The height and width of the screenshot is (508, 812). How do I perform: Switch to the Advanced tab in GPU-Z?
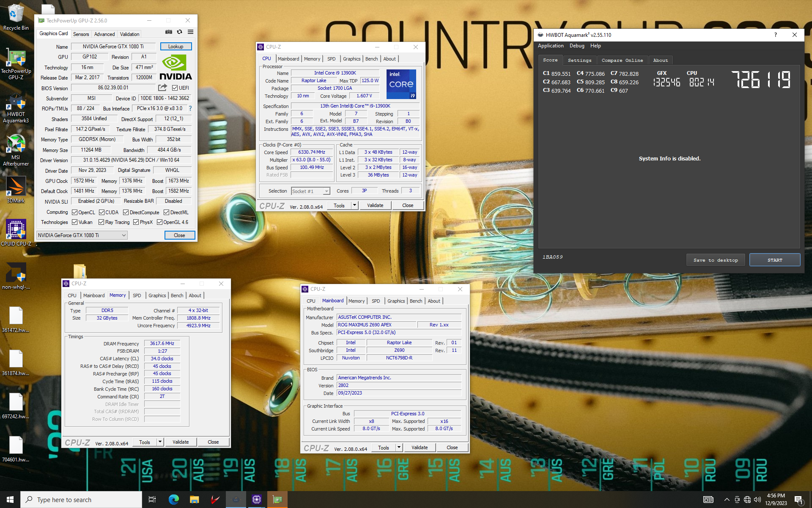(x=104, y=34)
